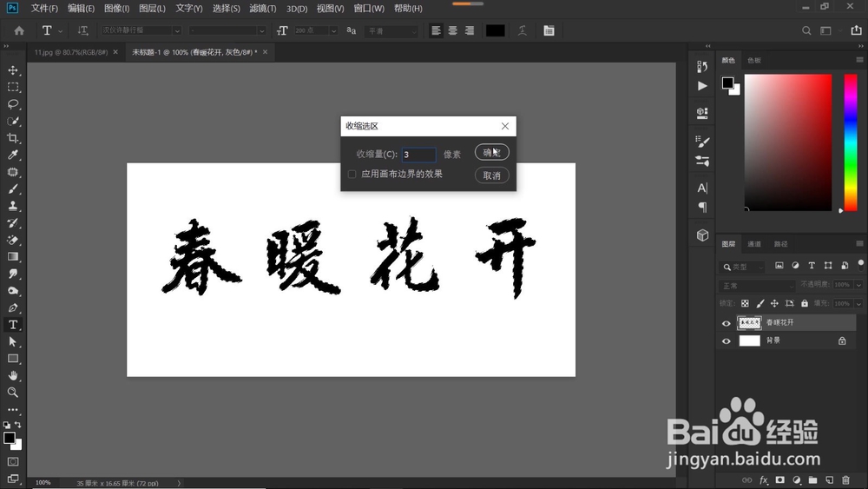The width and height of the screenshot is (868, 489).
Task: Confirm contract selection with 确定
Action: tap(491, 152)
